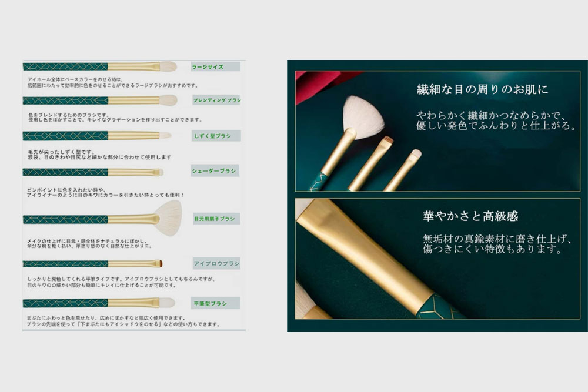Viewport: 588px width, 392px height.
Task: Select the blending brush image
Action: (x=100, y=100)
